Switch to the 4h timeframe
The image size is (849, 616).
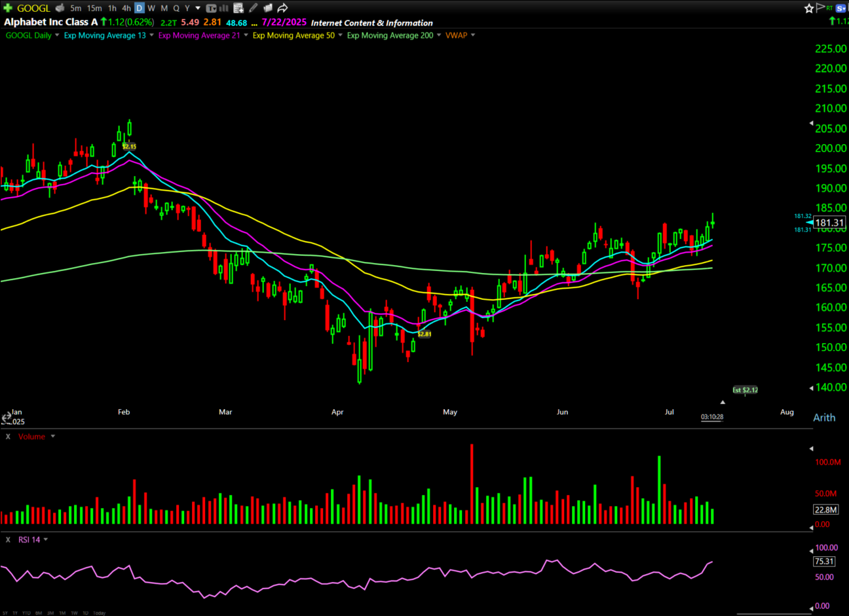[x=126, y=8]
